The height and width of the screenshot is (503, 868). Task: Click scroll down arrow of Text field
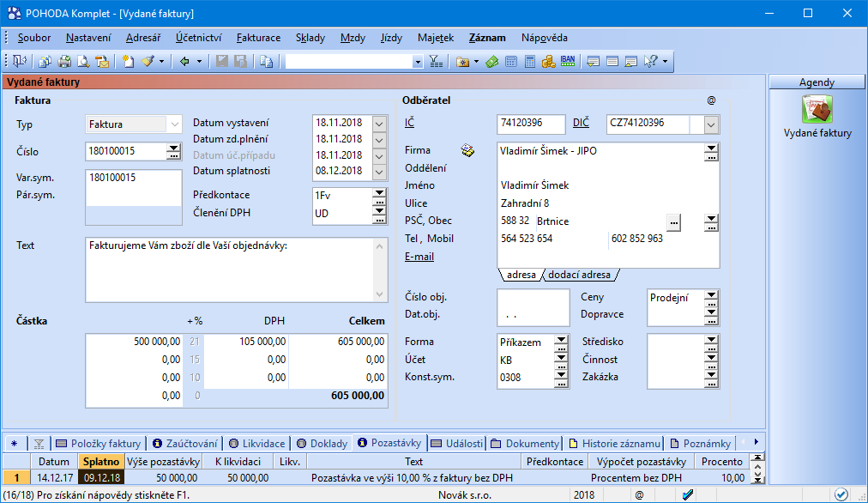click(x=379, y=294)
